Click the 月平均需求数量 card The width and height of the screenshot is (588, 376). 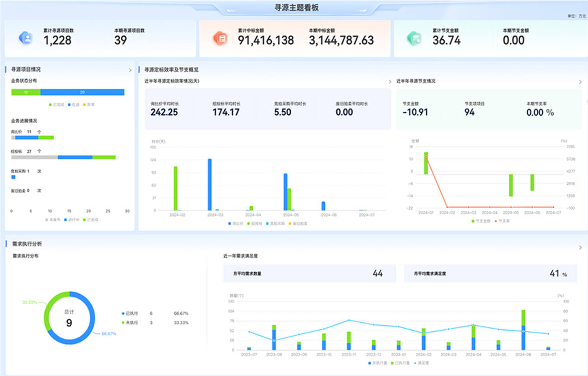pyautogui.click(x=309, y=273)
